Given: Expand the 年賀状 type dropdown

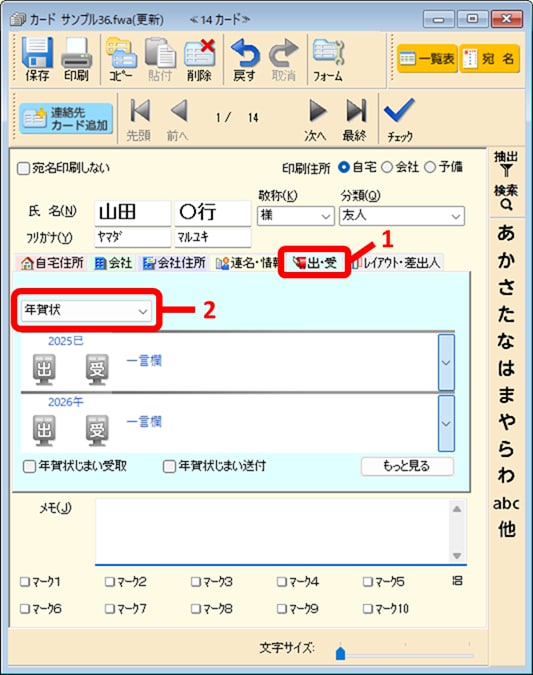Looking at the screenshot, I should pyautogui.click(x=86, y=310).
